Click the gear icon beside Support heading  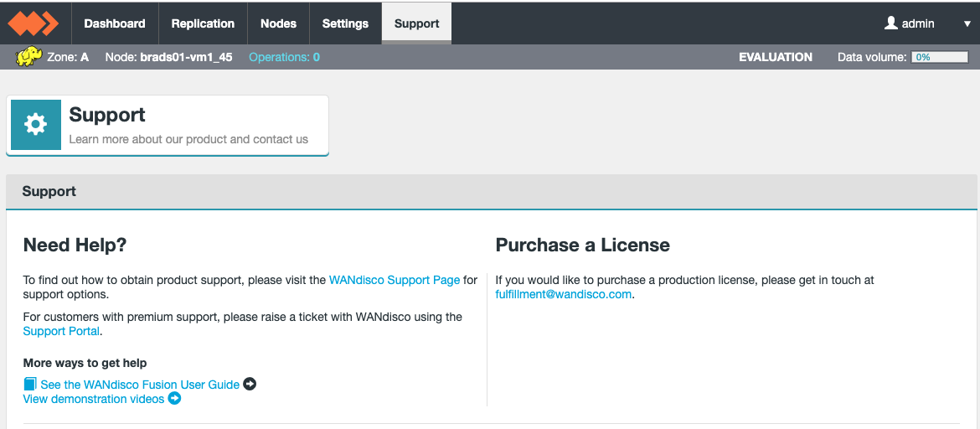click(36, 125)
